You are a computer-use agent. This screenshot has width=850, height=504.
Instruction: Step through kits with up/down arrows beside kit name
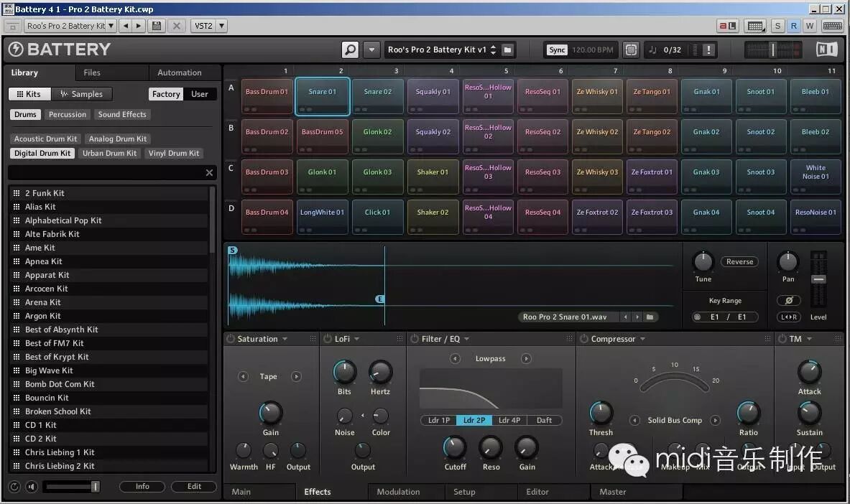click(x=494, y=50)
